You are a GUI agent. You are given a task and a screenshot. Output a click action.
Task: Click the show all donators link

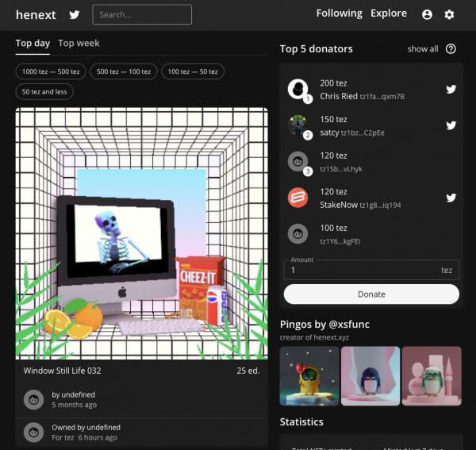point(422,48)
